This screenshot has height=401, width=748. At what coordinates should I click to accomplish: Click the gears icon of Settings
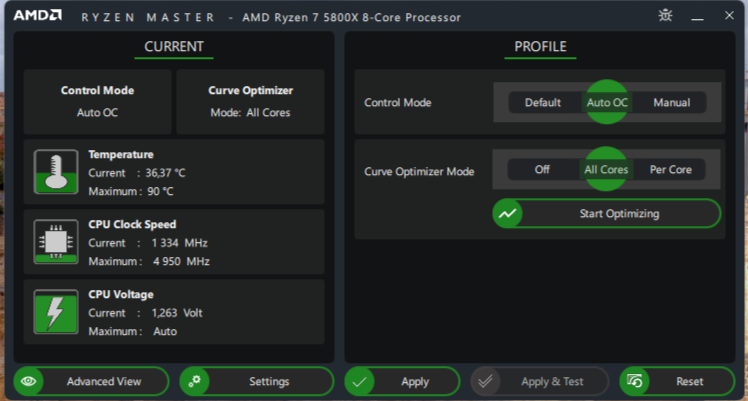click(194, 381)
